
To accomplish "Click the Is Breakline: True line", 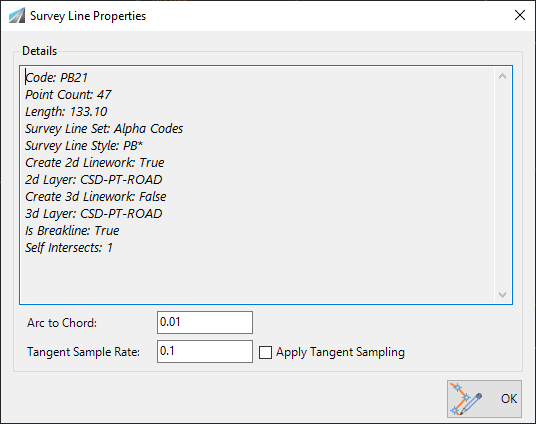I will [x=72, y=231].
